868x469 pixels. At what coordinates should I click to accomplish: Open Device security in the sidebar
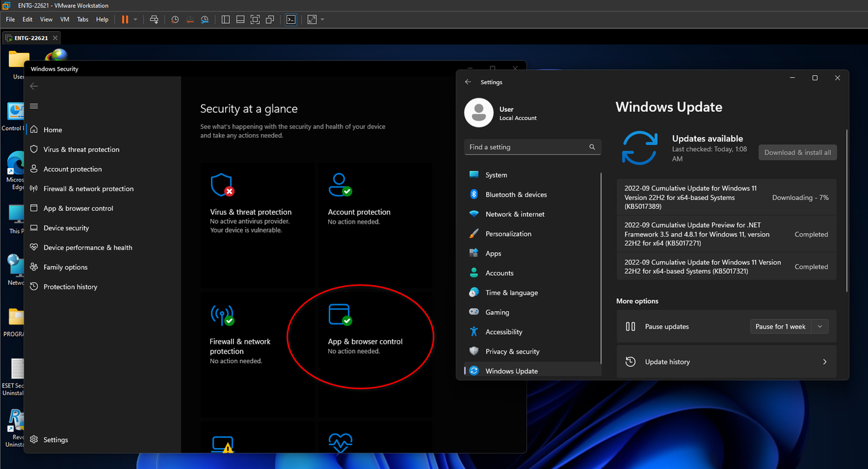tap(102, 228)
